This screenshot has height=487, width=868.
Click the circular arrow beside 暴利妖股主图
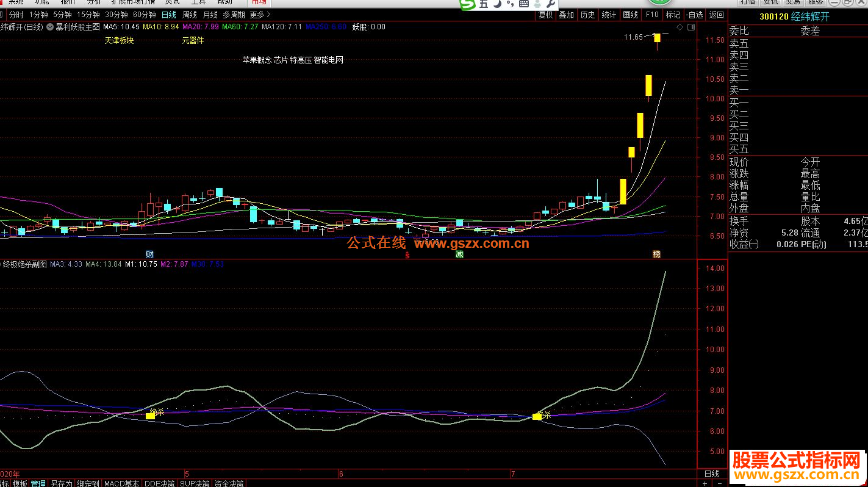[x=50, y=27]
